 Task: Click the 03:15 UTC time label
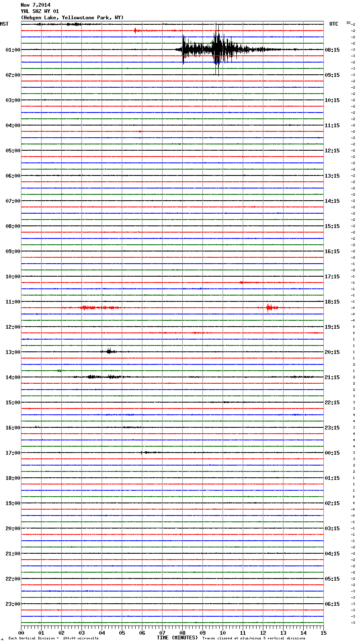click(332, 529)
